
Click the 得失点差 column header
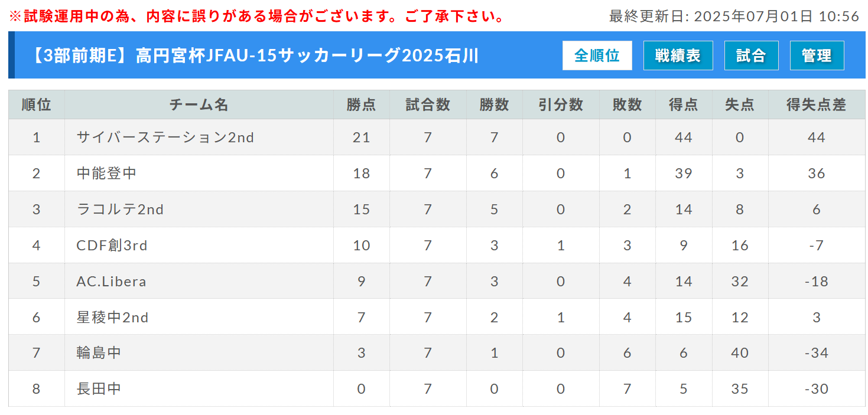coord(817,104)
